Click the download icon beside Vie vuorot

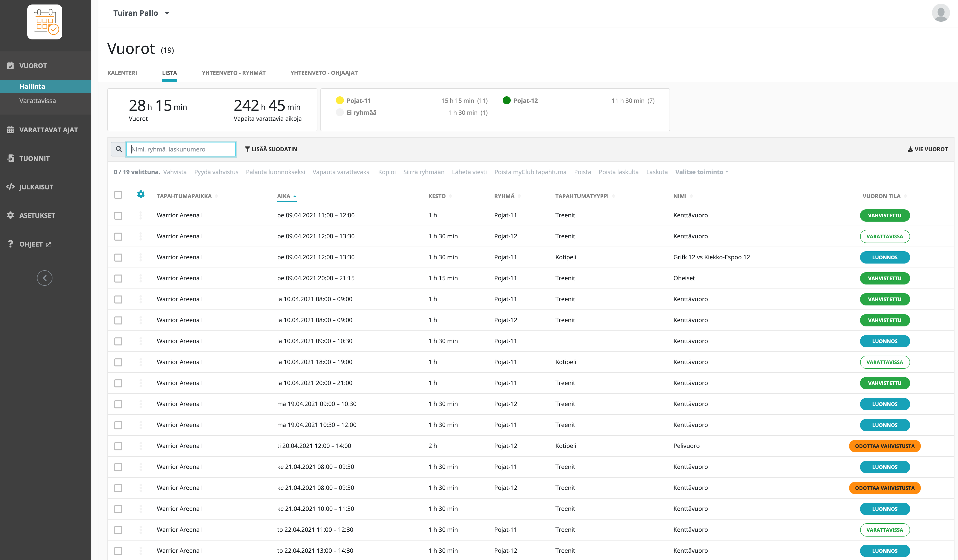(x=910, y=149)
